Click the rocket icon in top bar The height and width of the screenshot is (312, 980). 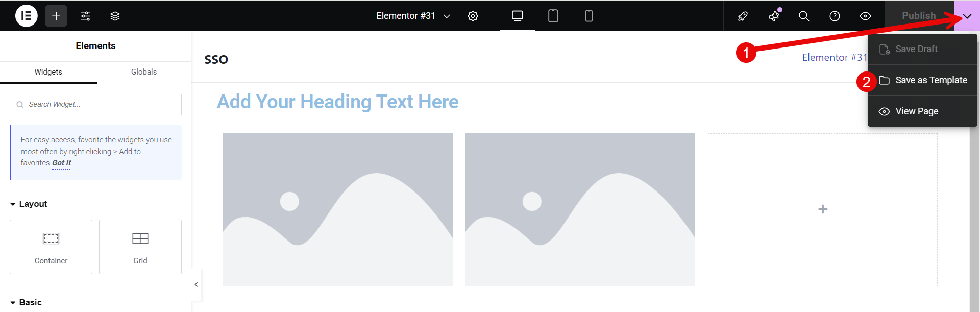point(743,16)
